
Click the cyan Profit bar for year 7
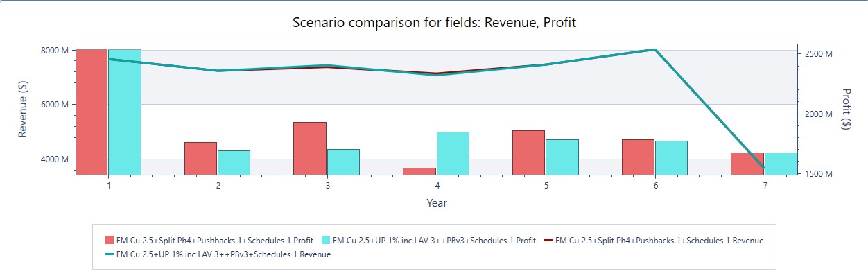click(x=781, y=163)
